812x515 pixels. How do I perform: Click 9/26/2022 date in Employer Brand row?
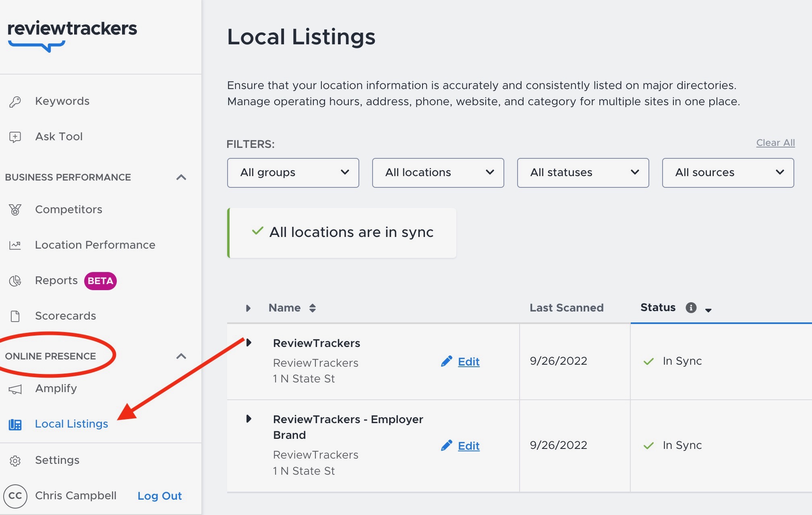coord(559,445)
